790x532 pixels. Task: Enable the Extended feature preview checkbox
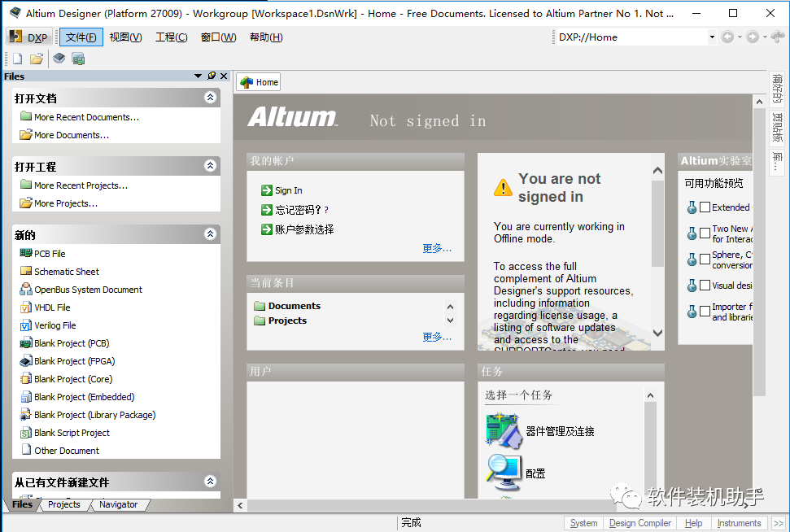coord(705,207)
